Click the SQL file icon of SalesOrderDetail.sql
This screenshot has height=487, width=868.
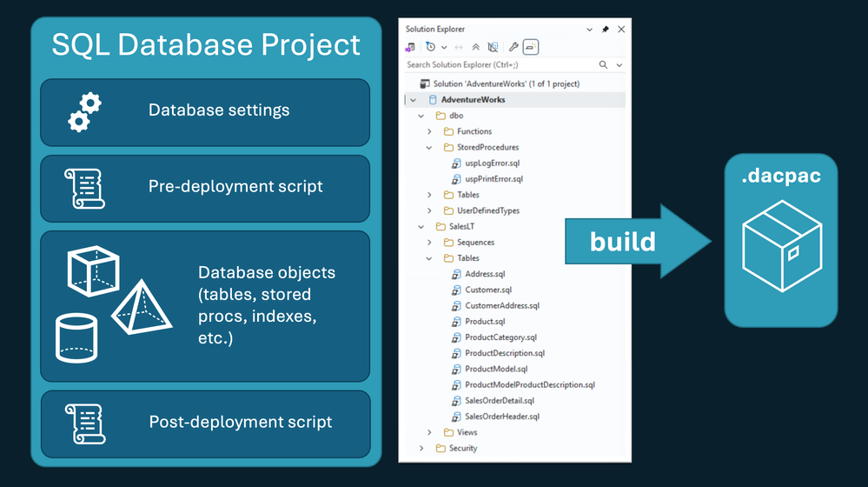pyautogui.click(x=456, y=401)
